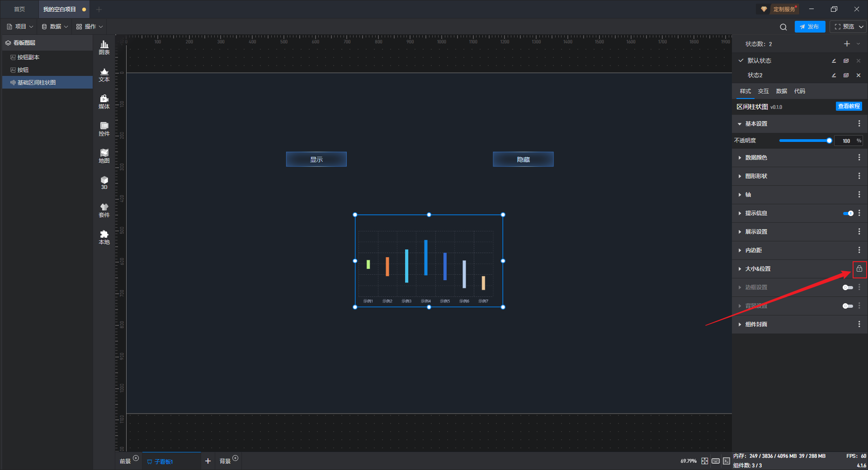
Task: Add a new sub-board with plus button
Action: [x=208, y=461]
